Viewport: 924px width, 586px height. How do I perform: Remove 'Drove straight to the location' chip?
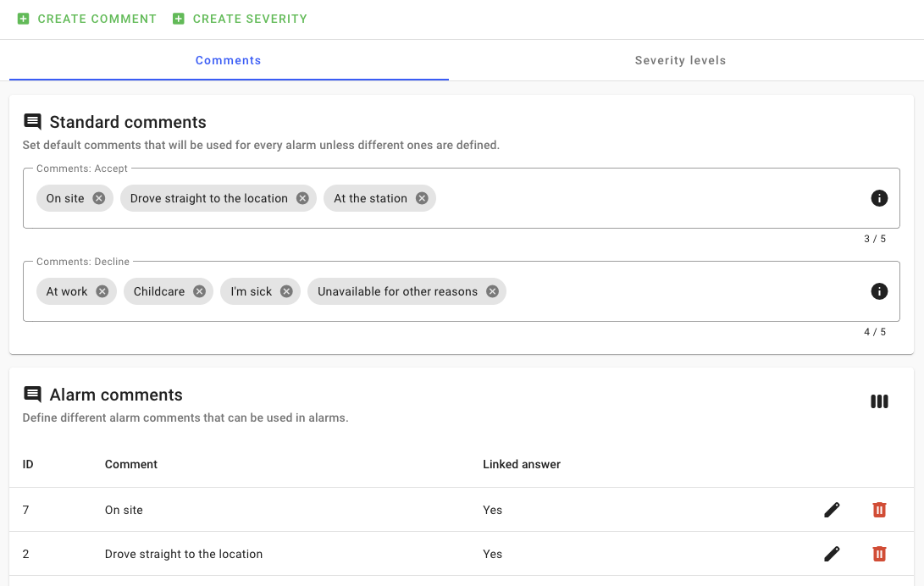coord(302,198)
